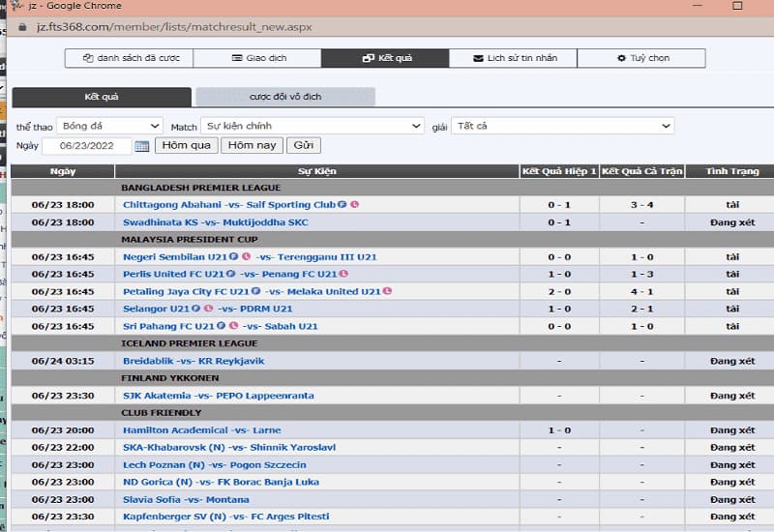This screenshot has height=532, width=774.
Task: Click the Ngày date input field
Action: [87, 146]
